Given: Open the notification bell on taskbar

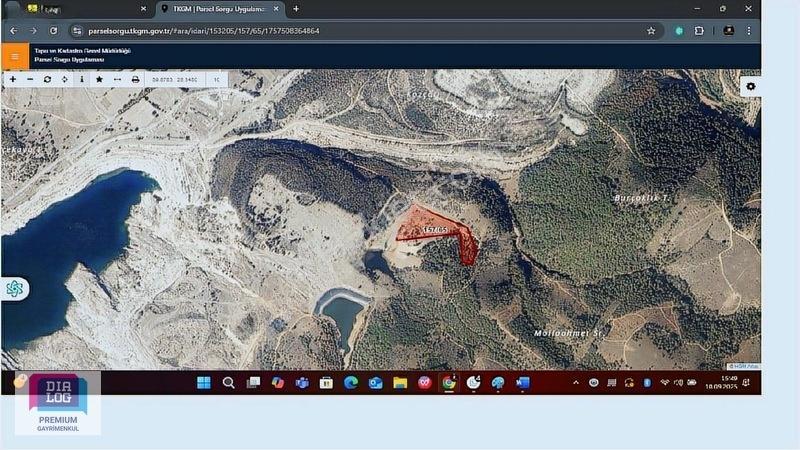Looking at the screenshot, I should click(746, 383).
